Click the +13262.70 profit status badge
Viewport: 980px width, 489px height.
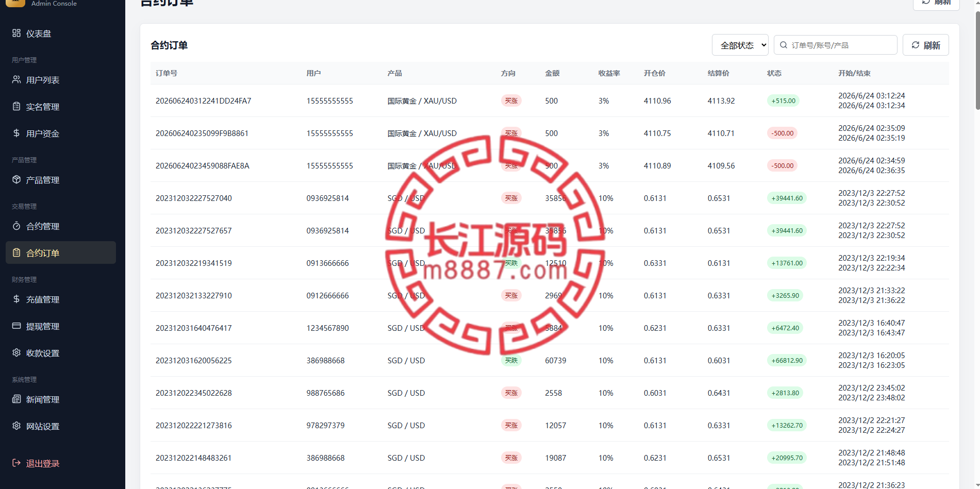787,425
